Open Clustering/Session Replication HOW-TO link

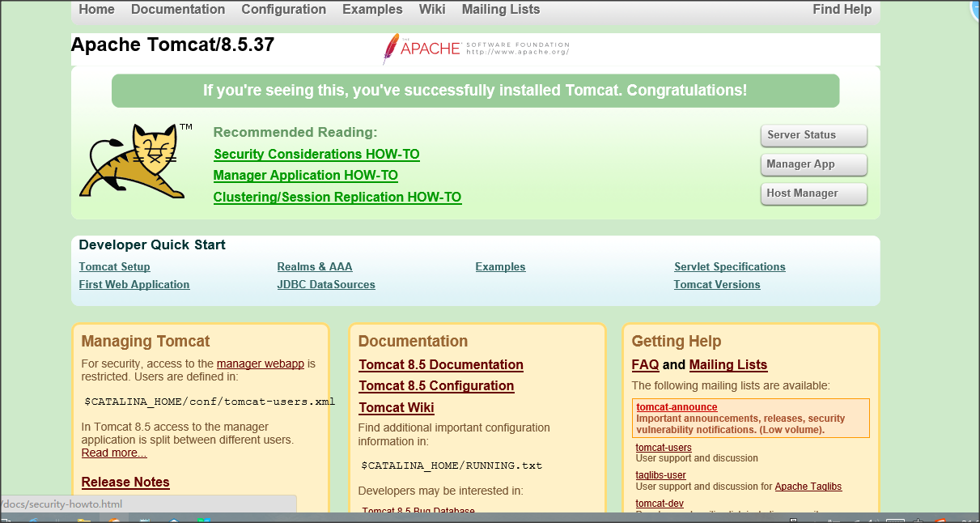(337, 197)
